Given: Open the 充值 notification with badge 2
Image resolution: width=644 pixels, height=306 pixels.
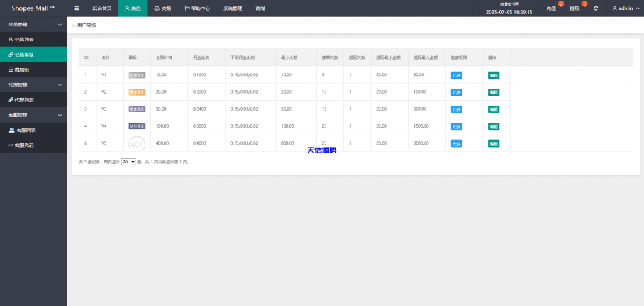Looking at the screenshot, I should click(x=551, y=8).
